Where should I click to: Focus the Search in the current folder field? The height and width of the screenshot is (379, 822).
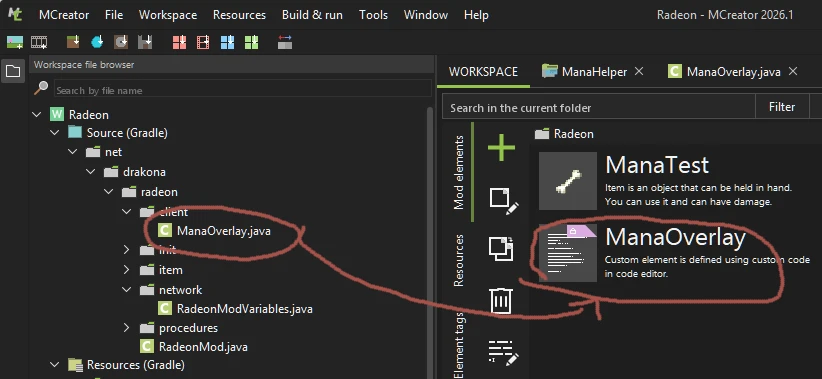[598, 107]
